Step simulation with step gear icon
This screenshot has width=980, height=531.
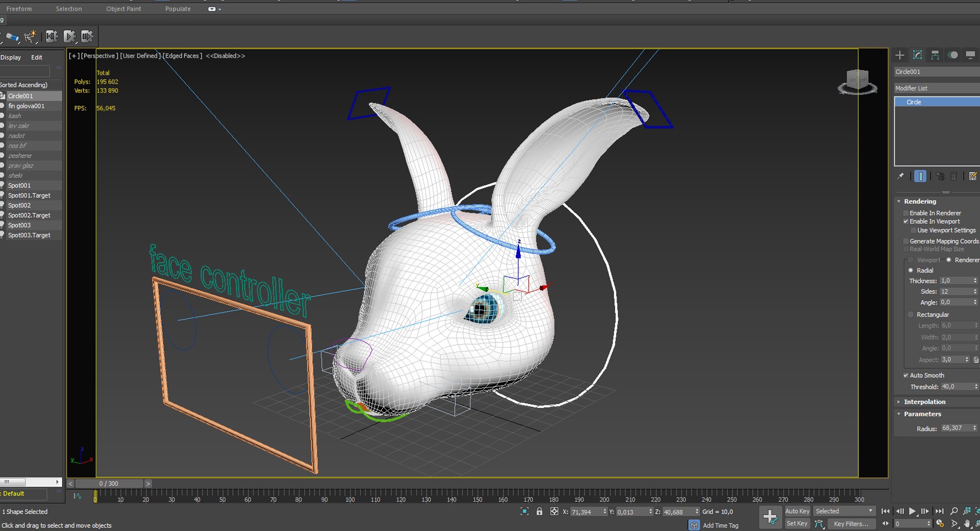point(87,36)
